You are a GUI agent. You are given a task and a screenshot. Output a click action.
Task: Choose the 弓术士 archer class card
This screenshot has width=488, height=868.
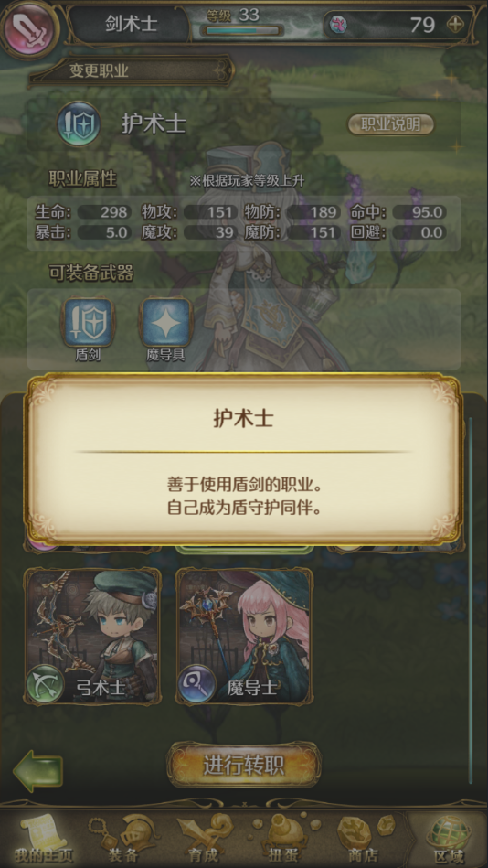click(93, 637)
